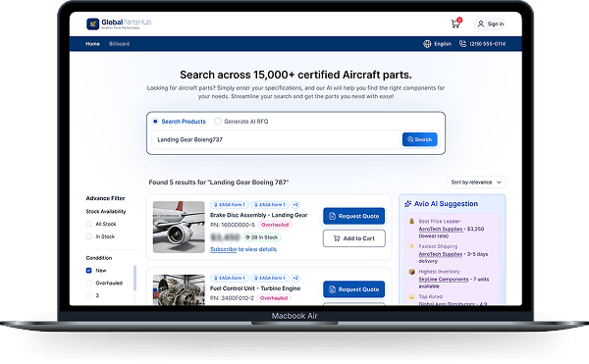Click the 38 In Stock badge
Screen dimensions: 589x364
262,237
